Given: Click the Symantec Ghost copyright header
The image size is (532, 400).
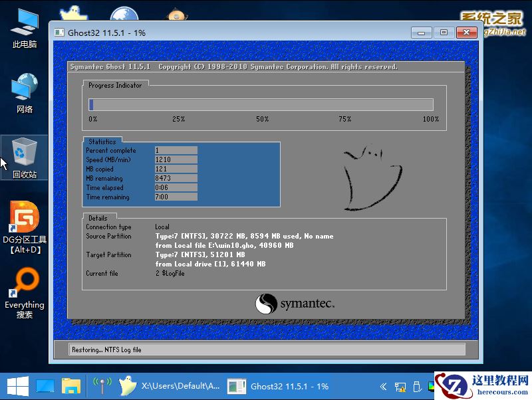Looking at the screenshot, I should (233, 67).
